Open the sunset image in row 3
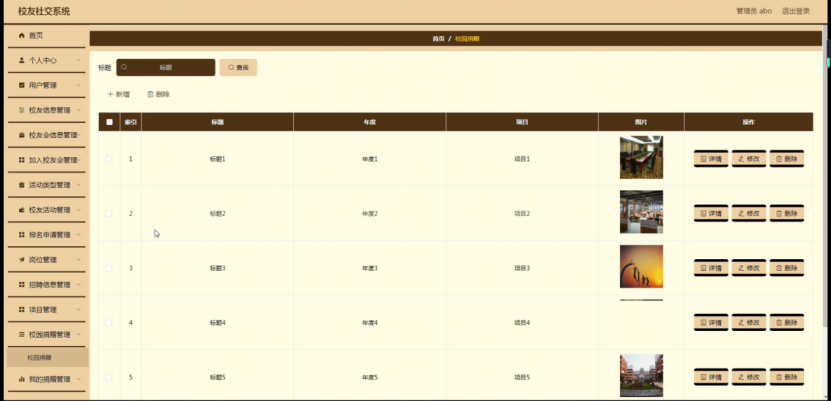The height and width of the screenshot is (401, 831). 641,266
